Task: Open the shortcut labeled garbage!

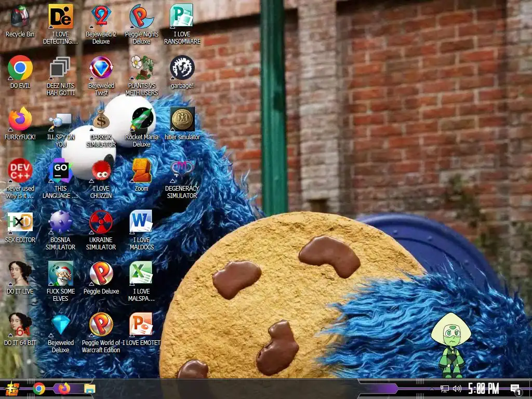Action: 182,73
